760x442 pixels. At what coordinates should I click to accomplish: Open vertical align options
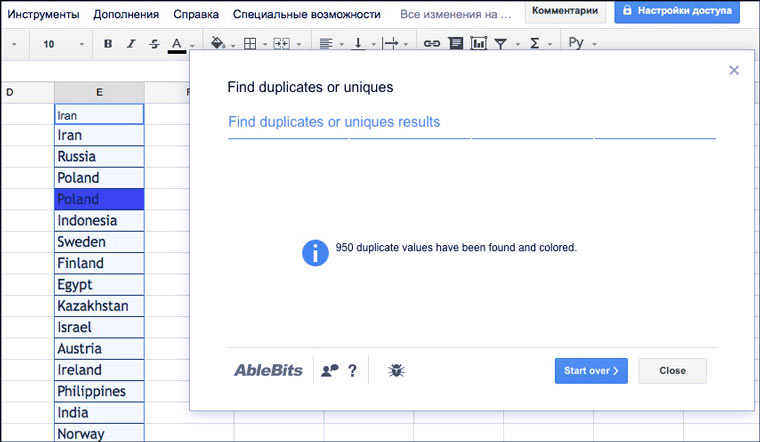358,44
